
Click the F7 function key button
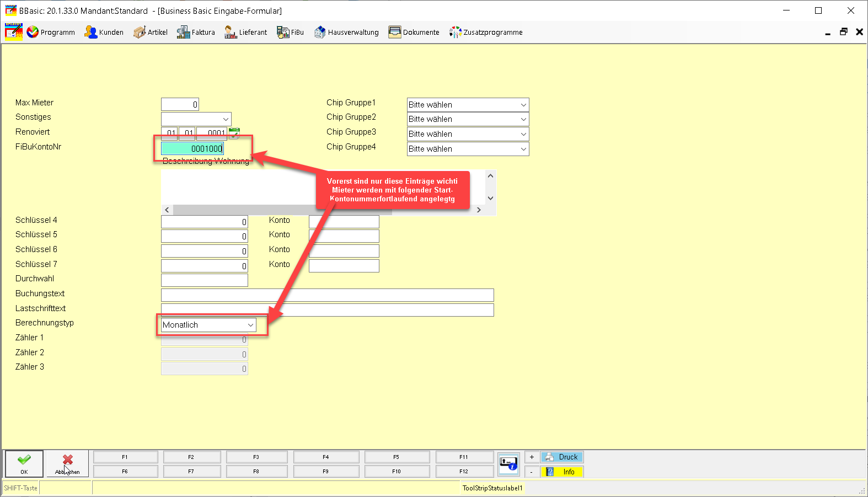pyautogui.click(x=192, y=471)
